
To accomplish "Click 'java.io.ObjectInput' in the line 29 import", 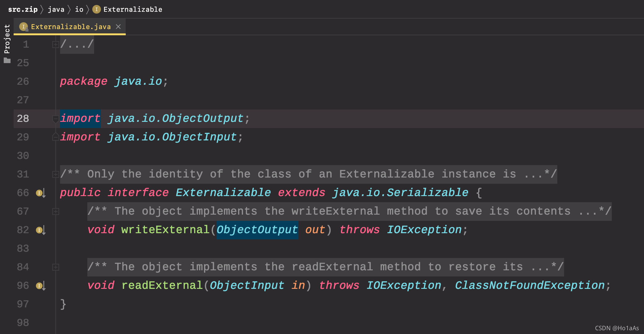I will click(172, 137).
